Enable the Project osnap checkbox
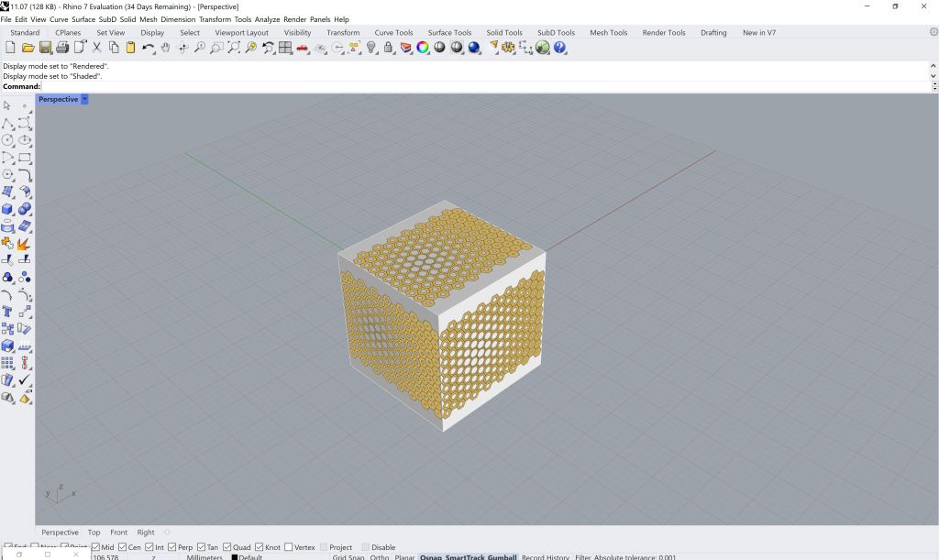 [x=324, y=547]
